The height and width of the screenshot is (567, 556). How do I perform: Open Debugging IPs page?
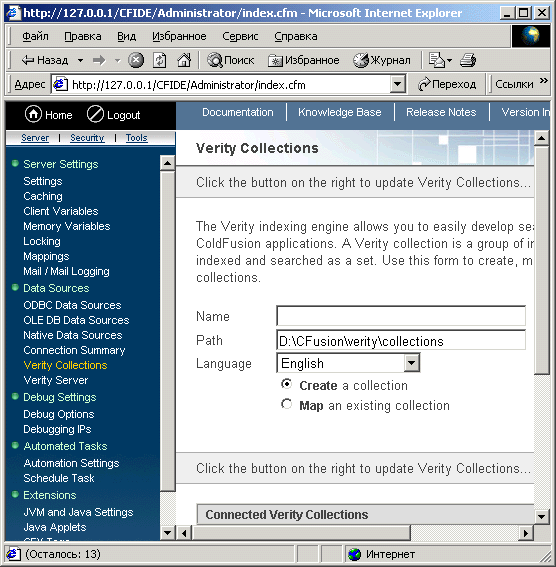pos(57,429)
